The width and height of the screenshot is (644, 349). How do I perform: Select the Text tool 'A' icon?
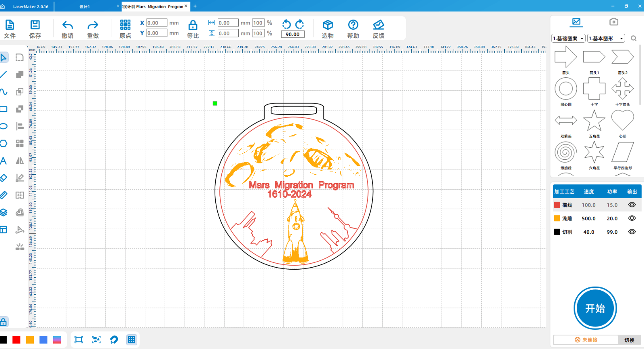click(x=4, y=161)
